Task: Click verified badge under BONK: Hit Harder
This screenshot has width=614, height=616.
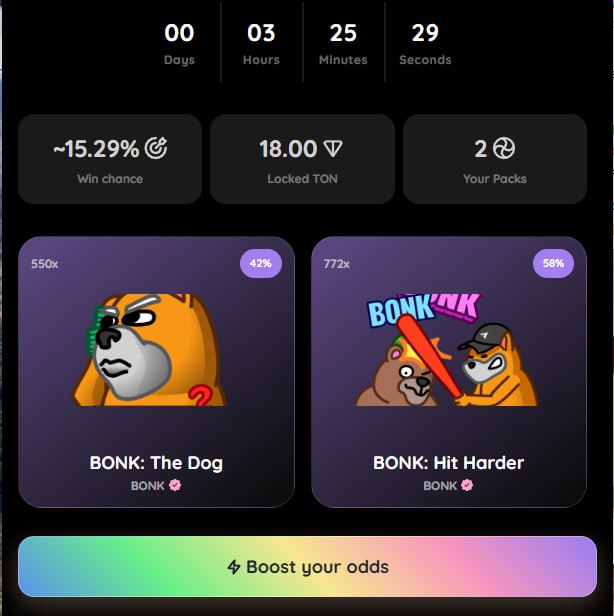Action: coord(467,486)
